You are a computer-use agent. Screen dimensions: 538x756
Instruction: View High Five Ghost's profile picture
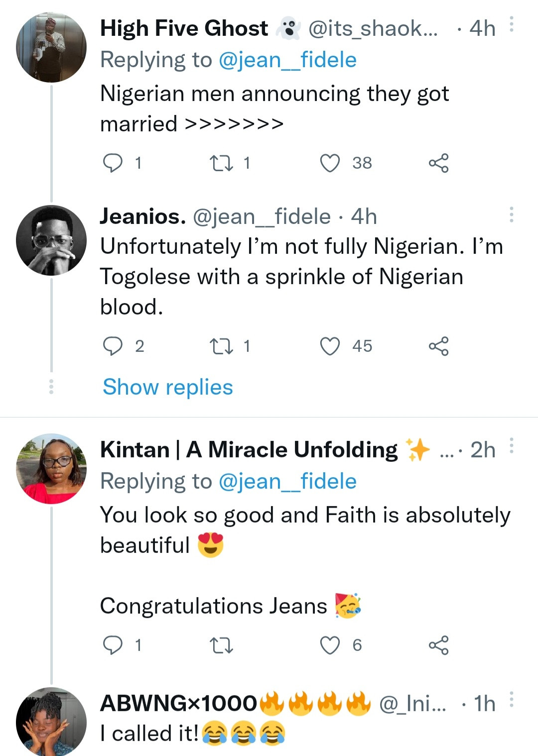click(51, 48)
